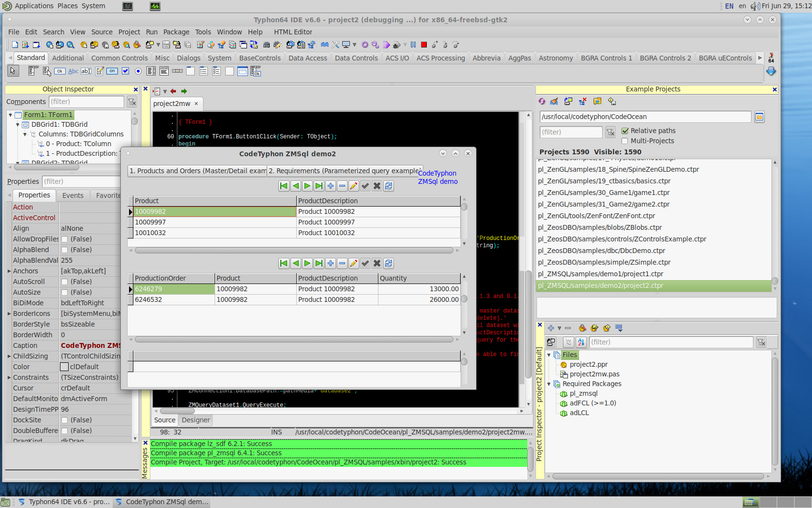812x508 pixels.
Task: Toggle the AlphaBlend property checkbox
Action: coord(64,250)
